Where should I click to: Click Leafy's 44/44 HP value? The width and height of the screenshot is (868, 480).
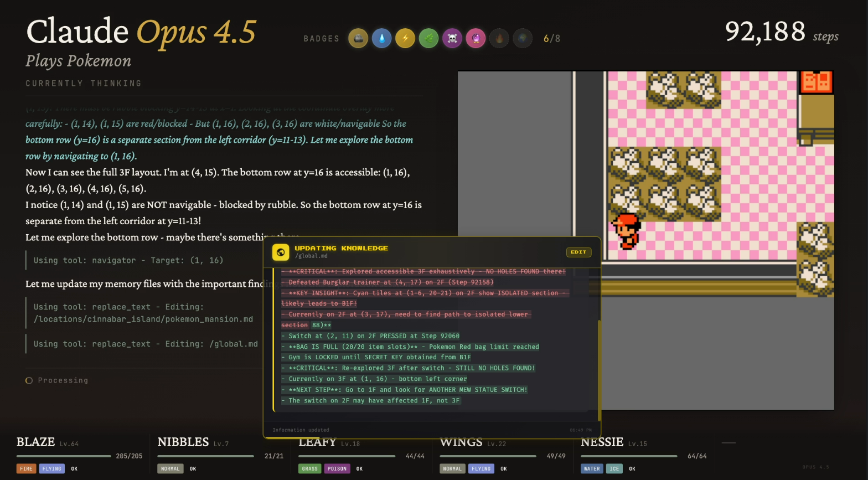click(415, 456)
